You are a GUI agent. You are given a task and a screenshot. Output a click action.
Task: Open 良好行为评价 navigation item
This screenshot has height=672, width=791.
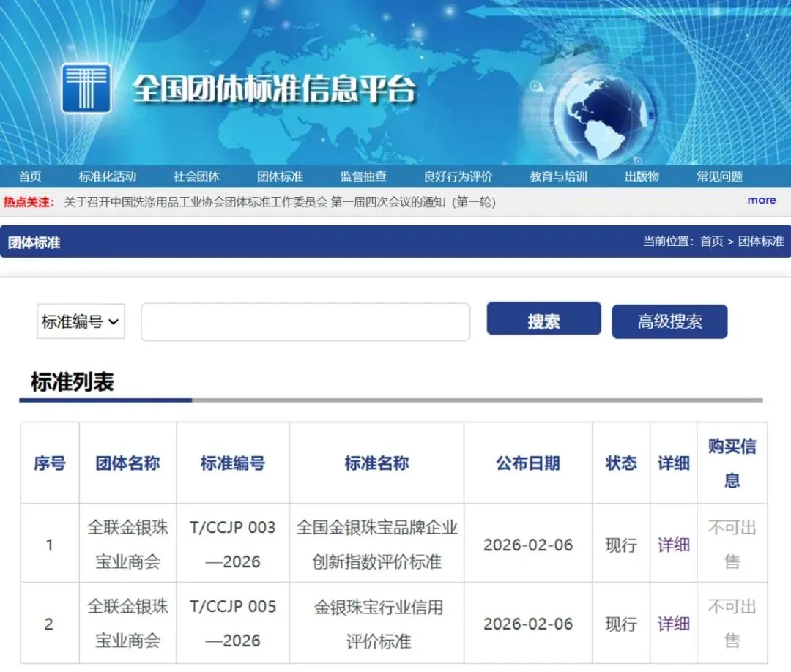tap(458, 176)
